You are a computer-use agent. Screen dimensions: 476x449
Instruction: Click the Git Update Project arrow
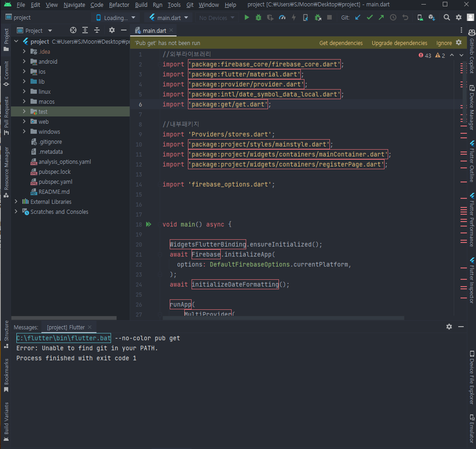[358, 18]
